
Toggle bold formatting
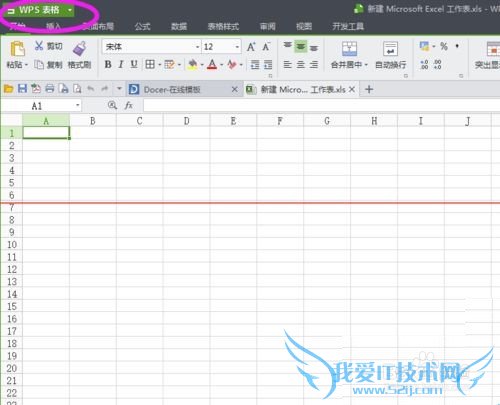108,64
